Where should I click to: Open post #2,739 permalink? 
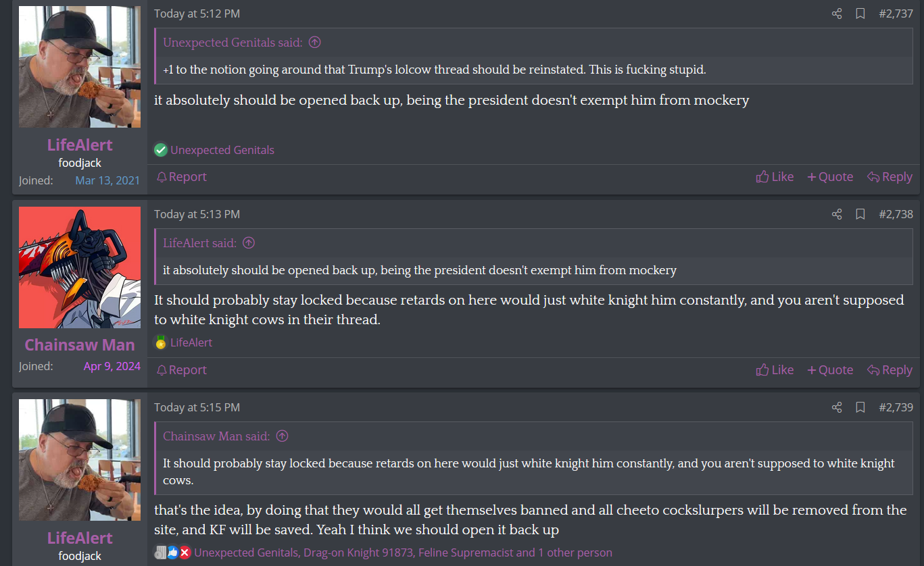(896, 407)
